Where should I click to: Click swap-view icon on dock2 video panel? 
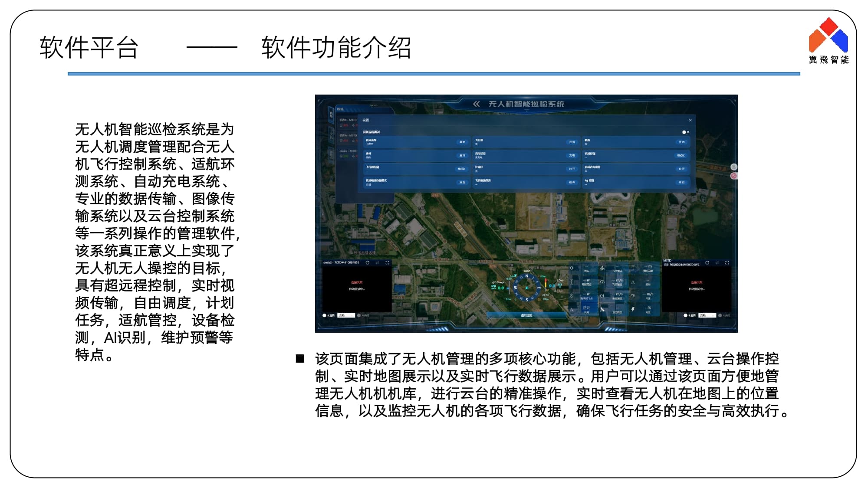click(378, 263)
